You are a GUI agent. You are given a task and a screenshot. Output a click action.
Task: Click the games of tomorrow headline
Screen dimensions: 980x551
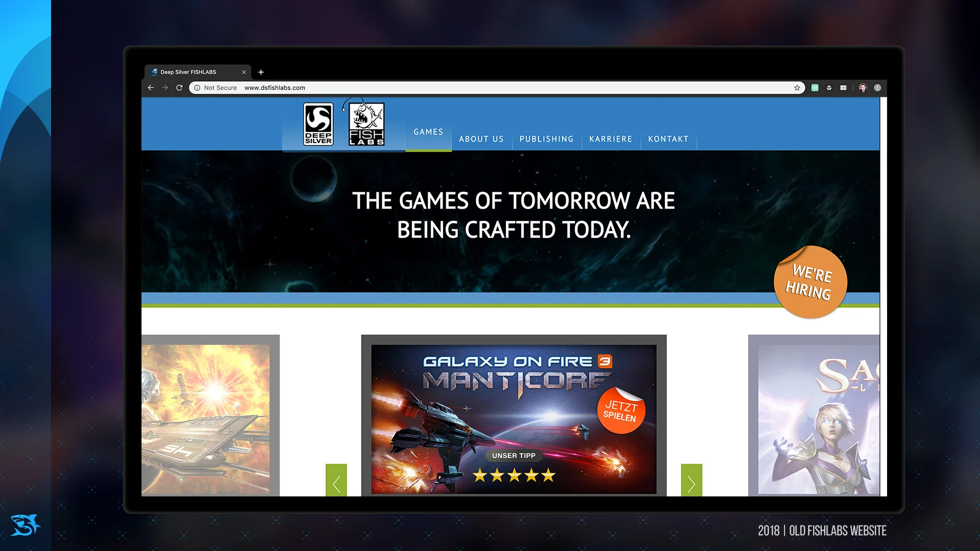point(513,215)
